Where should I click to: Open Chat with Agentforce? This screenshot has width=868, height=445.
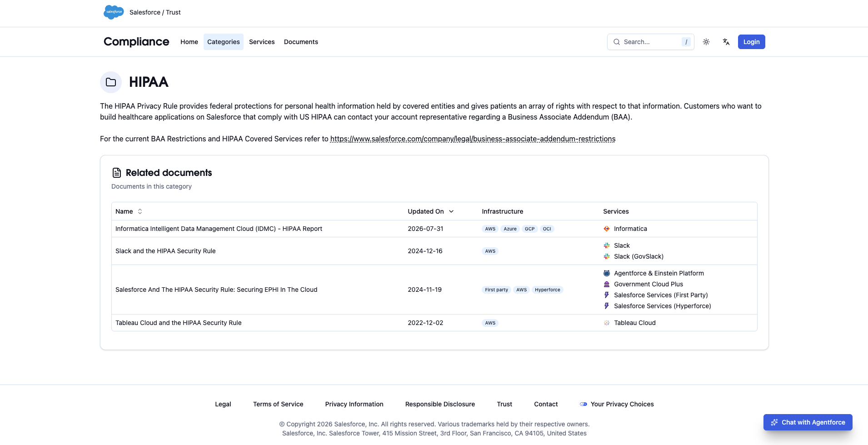coord(808,422)
